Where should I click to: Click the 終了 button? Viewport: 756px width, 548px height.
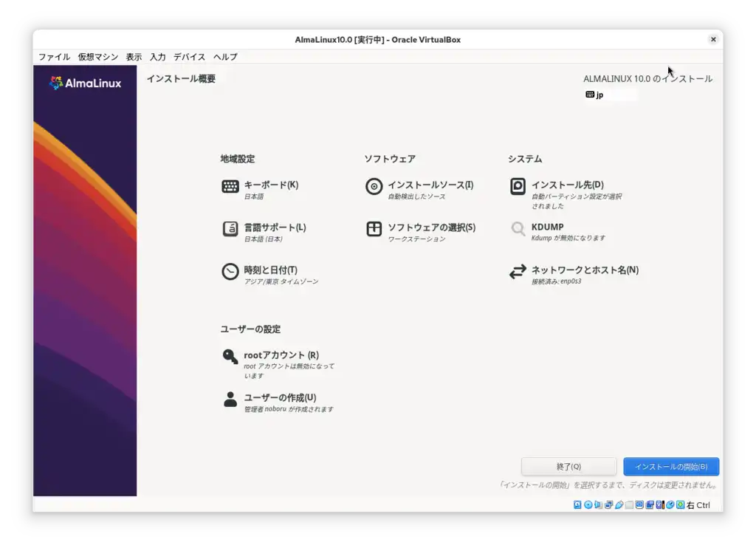(569, 466)
